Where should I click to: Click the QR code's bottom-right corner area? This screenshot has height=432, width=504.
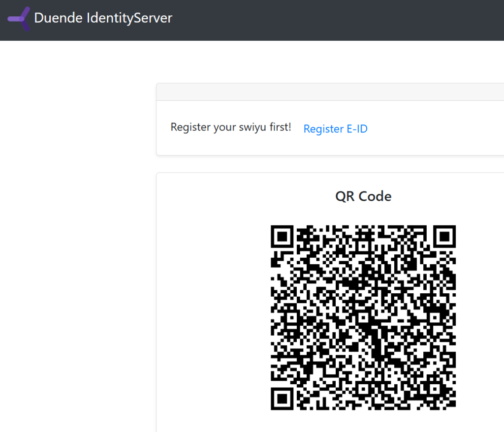(x=445, y=400)
